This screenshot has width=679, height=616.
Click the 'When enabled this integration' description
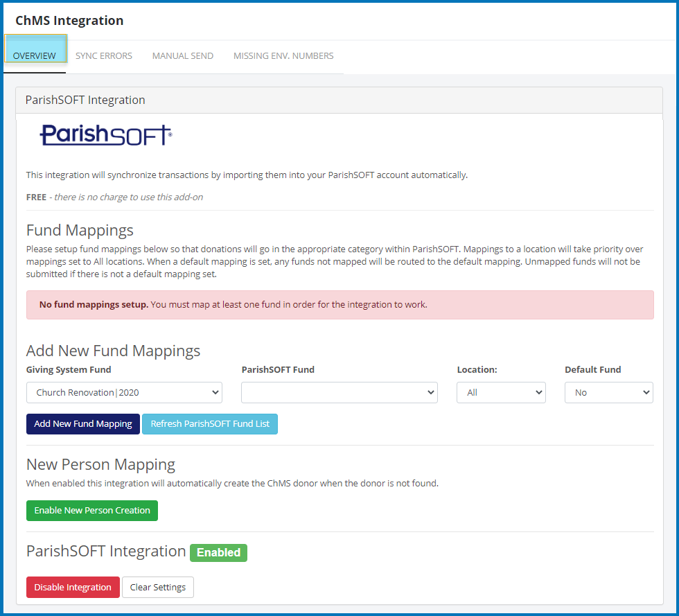(x=232, y=483)
